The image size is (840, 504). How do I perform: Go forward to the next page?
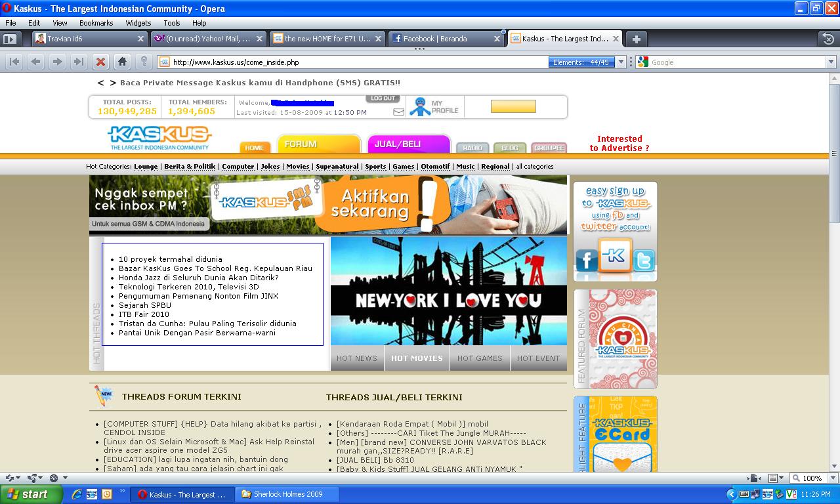(x=57, y=62)
